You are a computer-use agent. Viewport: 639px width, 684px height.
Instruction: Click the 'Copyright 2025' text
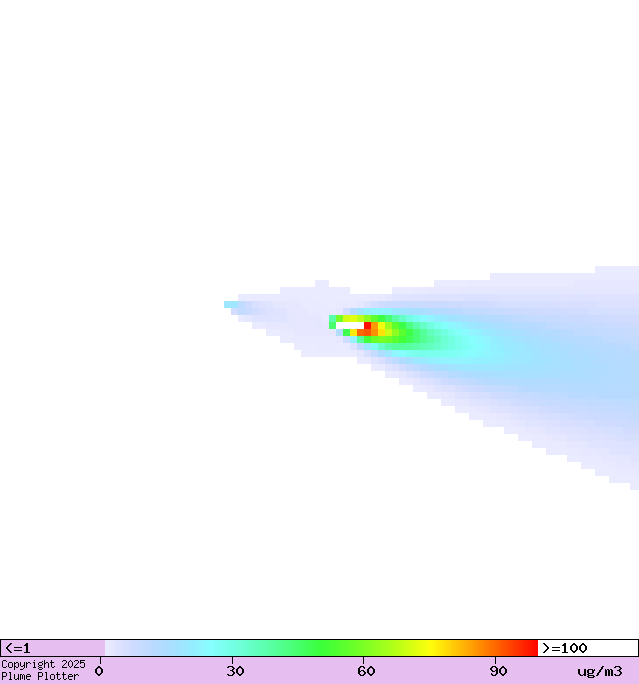pos(44,664)
